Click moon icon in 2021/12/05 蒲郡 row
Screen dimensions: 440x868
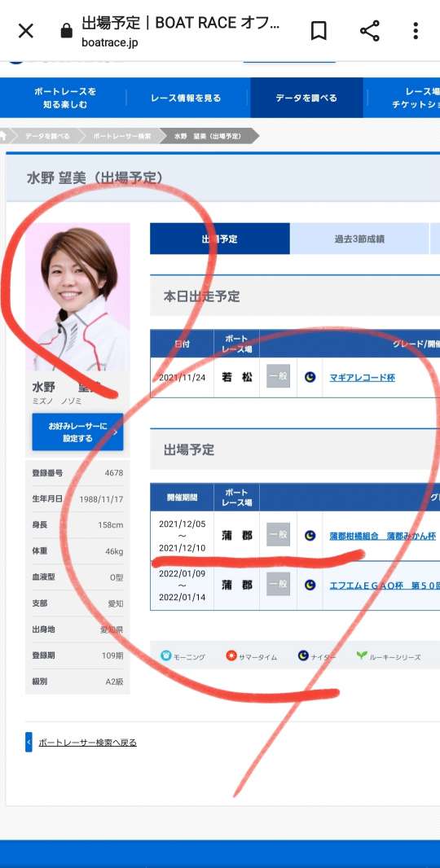pyautogui.click(x=310, y=535)
